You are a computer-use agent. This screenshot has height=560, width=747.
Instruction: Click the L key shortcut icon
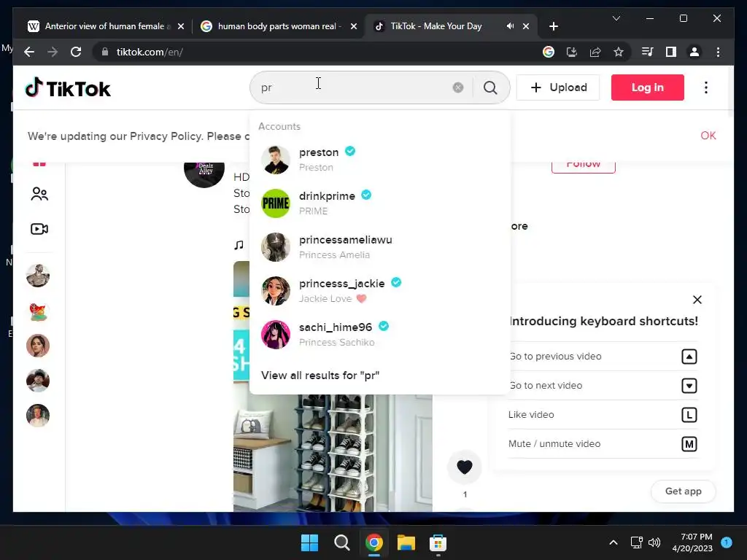coord(689,415)
